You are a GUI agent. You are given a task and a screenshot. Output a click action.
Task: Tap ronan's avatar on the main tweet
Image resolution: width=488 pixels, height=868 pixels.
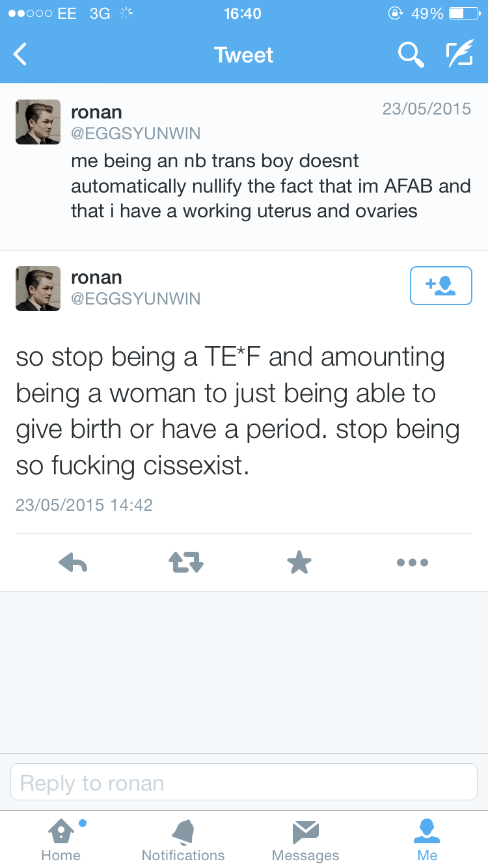click(38, 288)
